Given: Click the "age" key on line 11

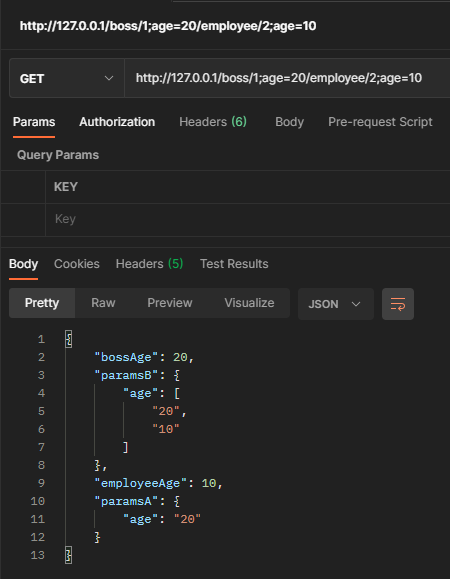Looking at the screenshot, I should click(x=141, y=520).
